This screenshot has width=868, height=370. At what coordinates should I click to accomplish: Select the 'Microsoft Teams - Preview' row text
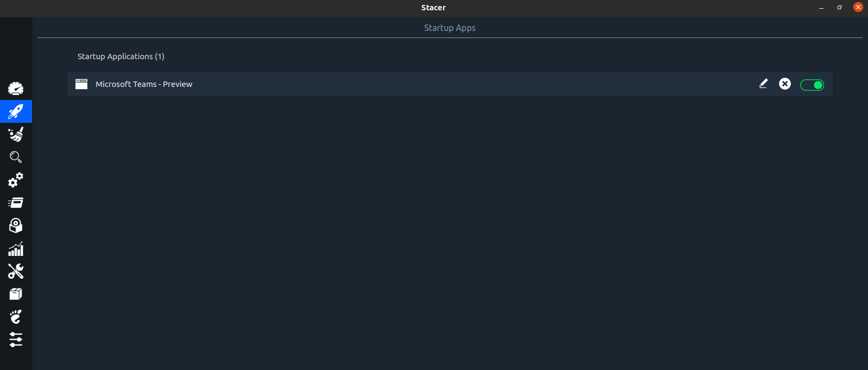point(144,84)
